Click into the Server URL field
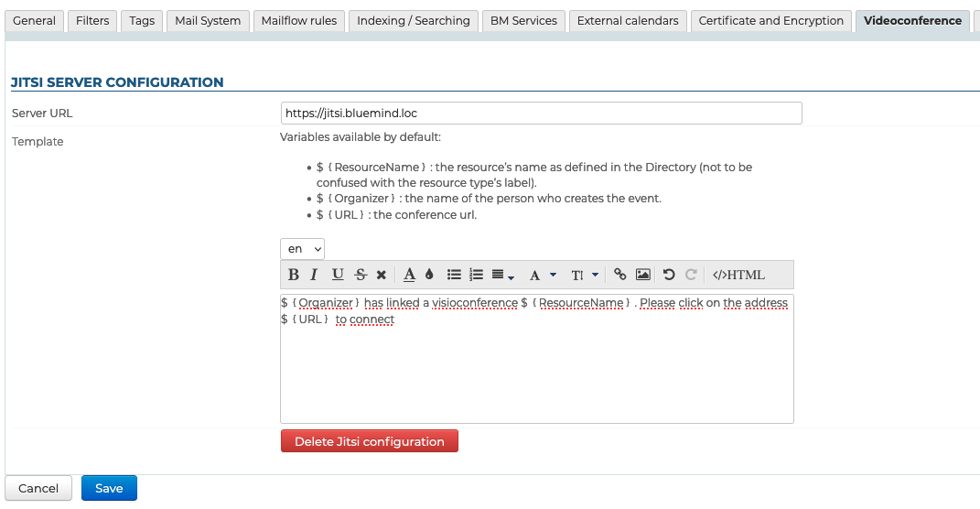The image size is (980, 509). pyautogui.click(x=541, y=113)
